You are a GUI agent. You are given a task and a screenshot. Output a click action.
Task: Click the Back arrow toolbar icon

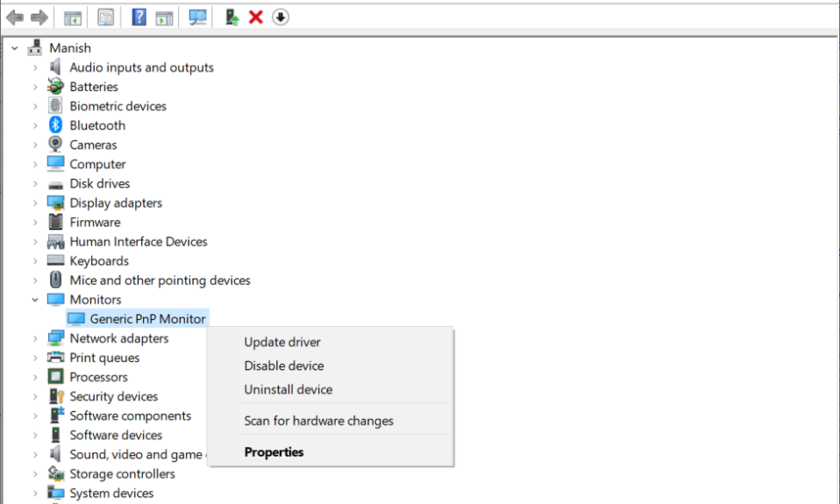15,18
